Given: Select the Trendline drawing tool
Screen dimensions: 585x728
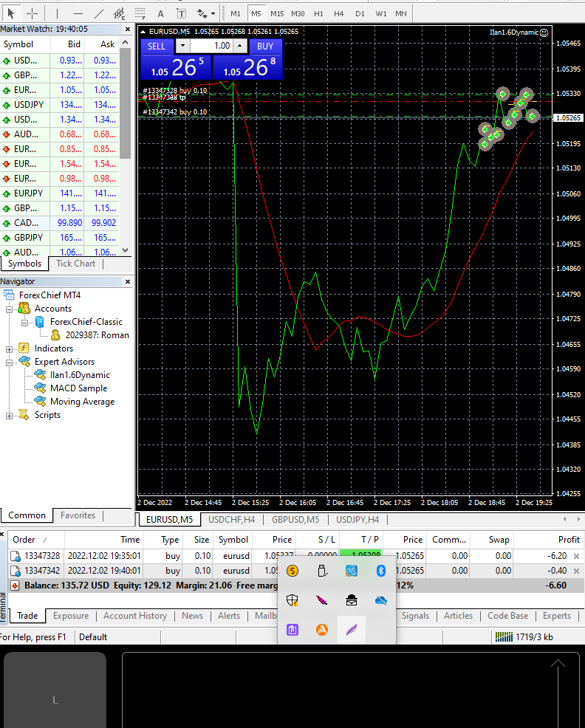Looking at the screenshot, I should click(97, 13).
